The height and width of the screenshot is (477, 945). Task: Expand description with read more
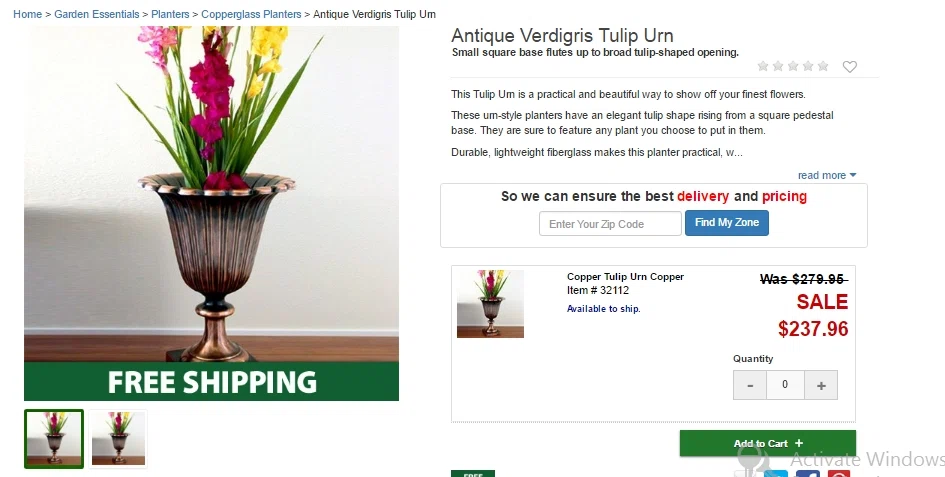point(827,175)
